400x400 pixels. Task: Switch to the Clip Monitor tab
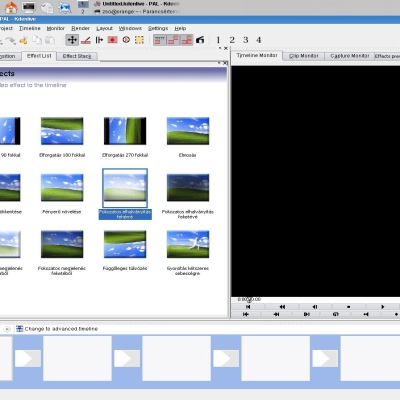coord(304,56)
